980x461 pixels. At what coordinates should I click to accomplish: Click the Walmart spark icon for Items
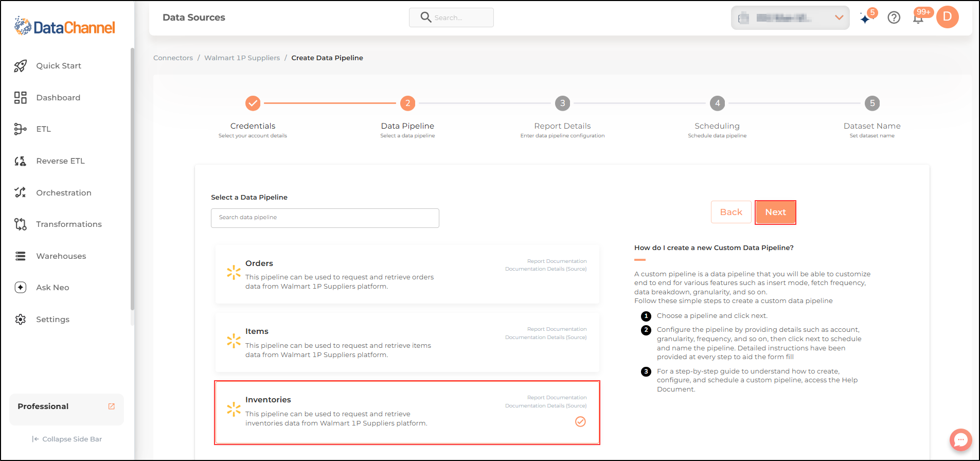[x=234, y=341]
